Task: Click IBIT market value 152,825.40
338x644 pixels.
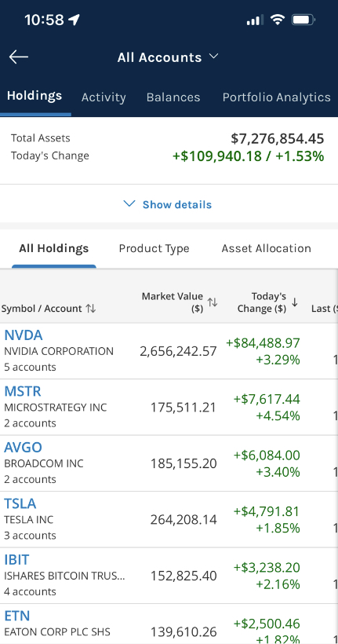Action: 183,576
